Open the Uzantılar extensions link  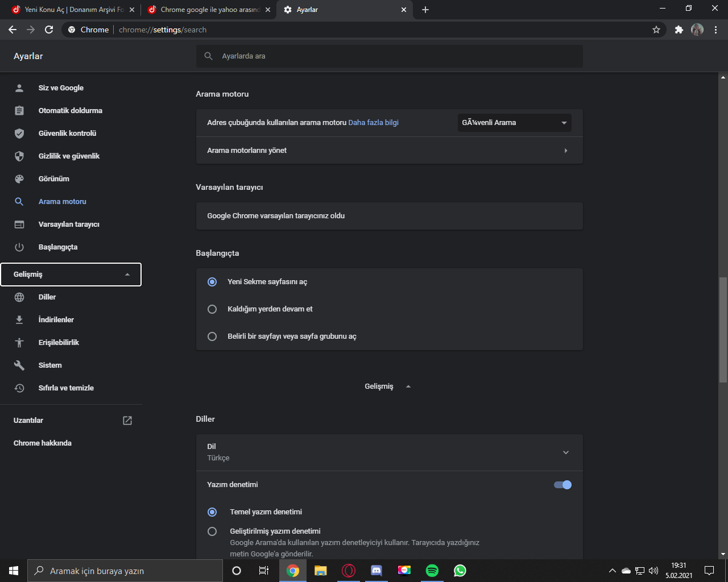(x=28, y=421)
